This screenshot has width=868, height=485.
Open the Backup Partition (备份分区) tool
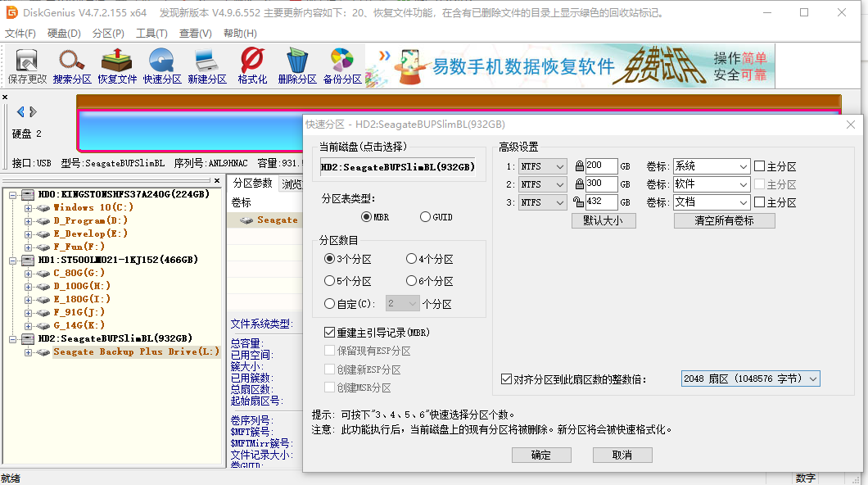(342, 66)
